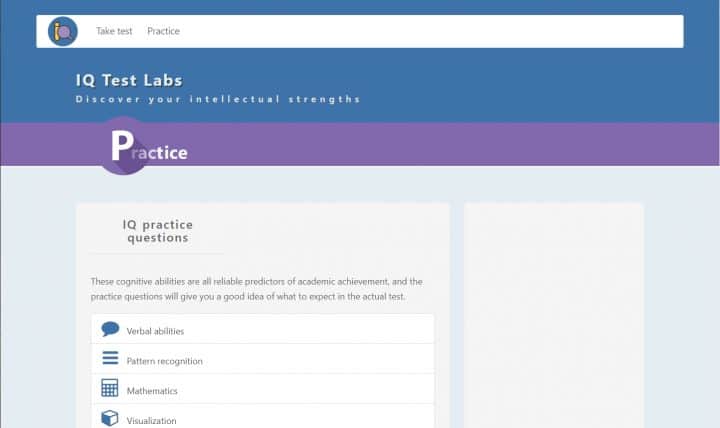Click the cognitive abilities description paragraph
This screenshot has width=720, height=428.
click(x=256, y=289)
